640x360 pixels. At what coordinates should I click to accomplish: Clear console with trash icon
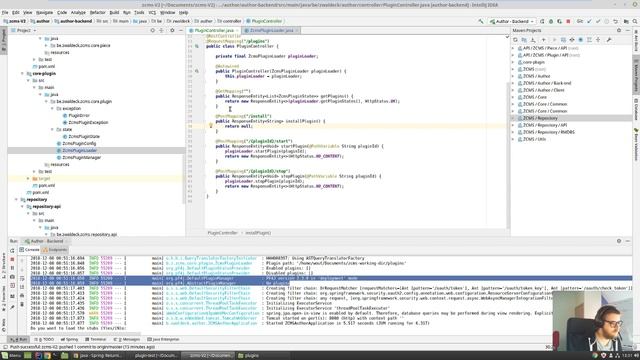click(22, 304)
